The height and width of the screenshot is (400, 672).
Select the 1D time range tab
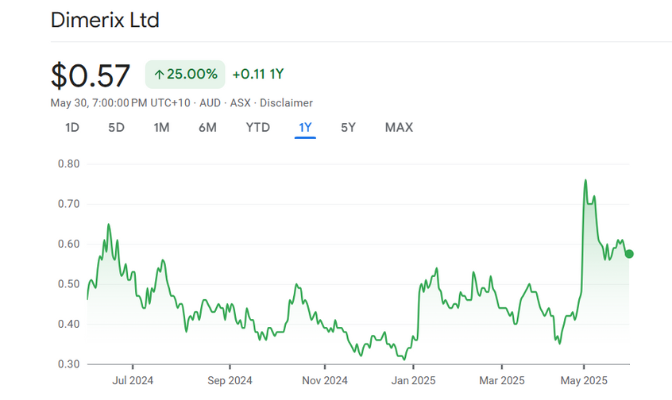pyautogui.click(x=72, y=127)
